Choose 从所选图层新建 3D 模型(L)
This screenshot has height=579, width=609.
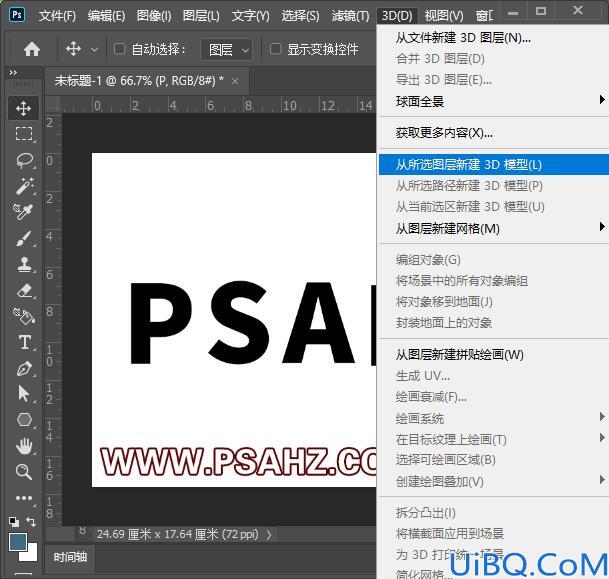click(494, 165)
